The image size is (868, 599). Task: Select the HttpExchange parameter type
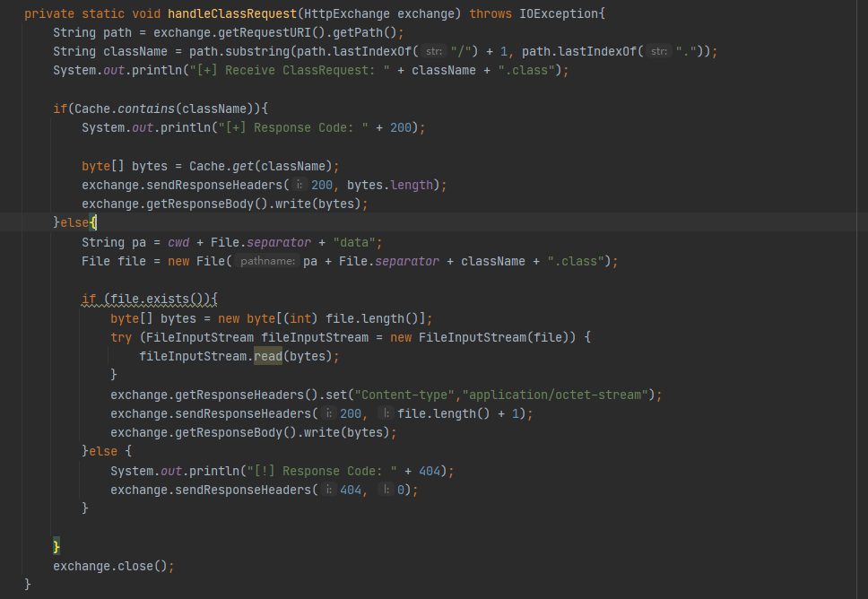[347, 13]
